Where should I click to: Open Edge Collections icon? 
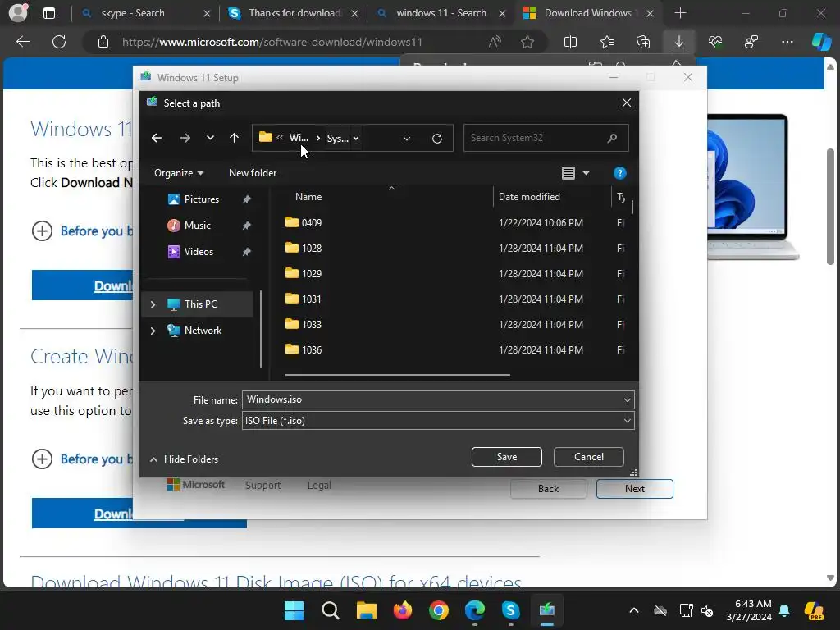(643, 42)
